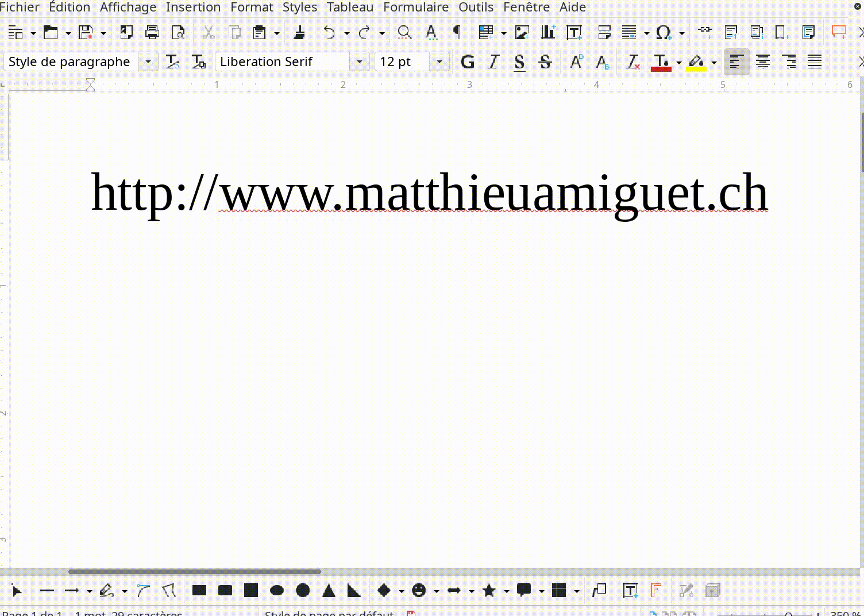Image resolution: width=864 pixels, height=616 pixels.
Task: Open the Tableau menu
Action: (350, 7)
